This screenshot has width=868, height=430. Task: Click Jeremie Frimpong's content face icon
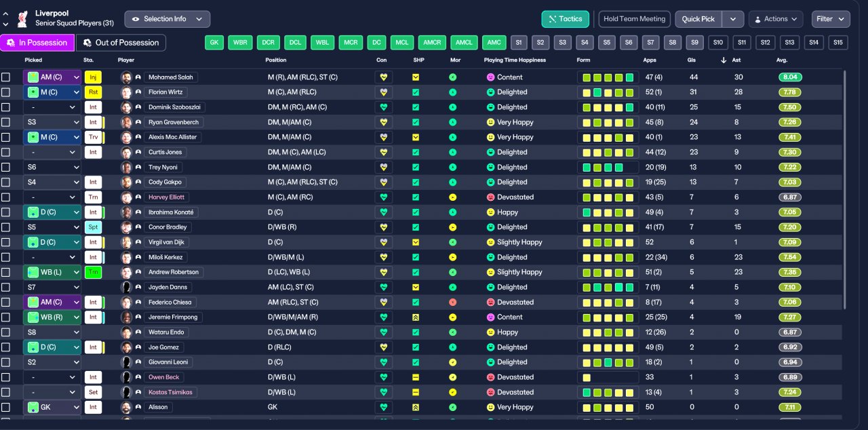[490, 317]
